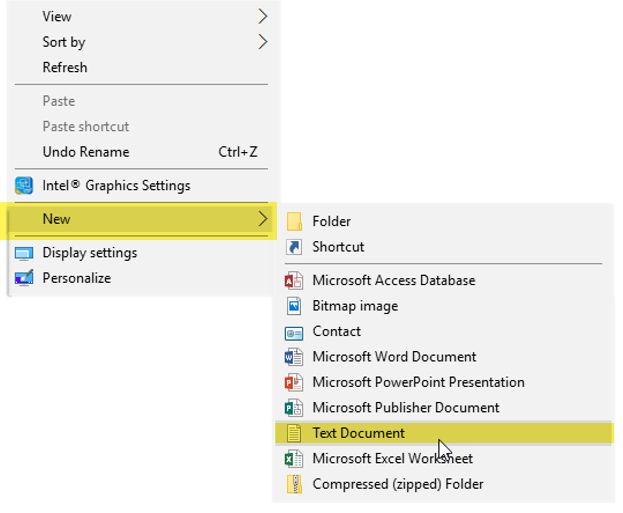Click the Excel Worksheet icon
The width and height of the screenshot is (623, 513).
[x=294, y=459]
